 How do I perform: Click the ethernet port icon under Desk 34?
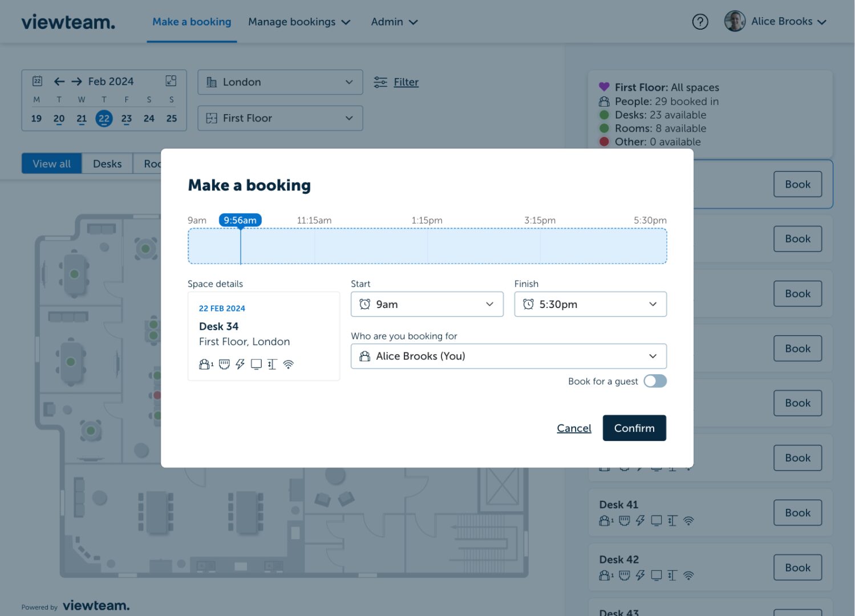pyautogui.click(x=224, y=364)
